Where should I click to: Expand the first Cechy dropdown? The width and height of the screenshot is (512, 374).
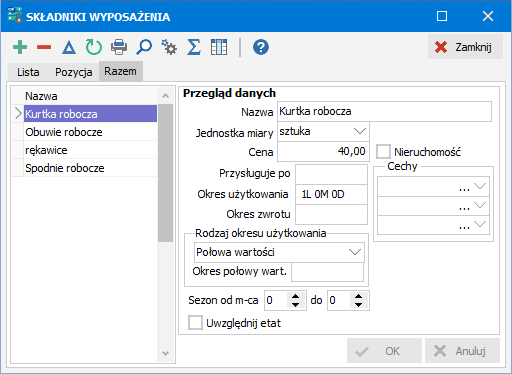pos(480,186)
